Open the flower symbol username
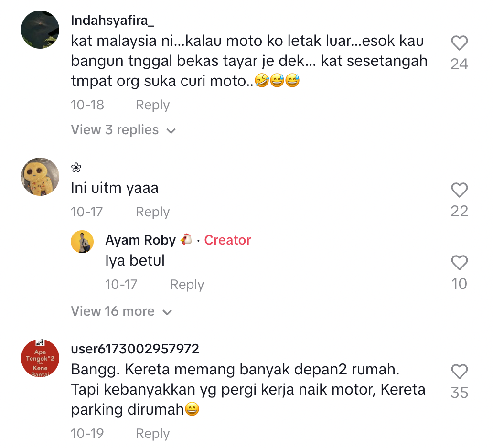 coord(76,168)
